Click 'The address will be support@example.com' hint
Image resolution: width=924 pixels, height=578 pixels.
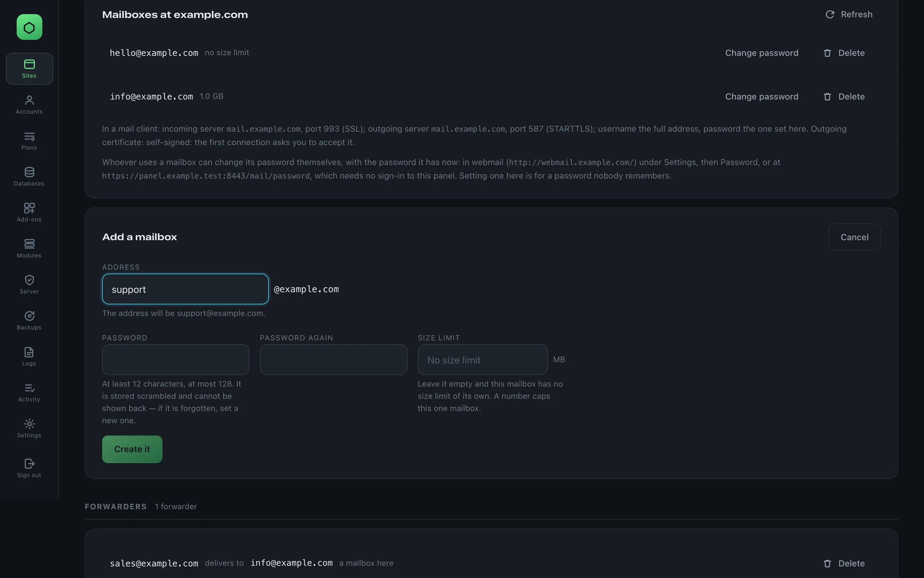(x=184, y=313)
